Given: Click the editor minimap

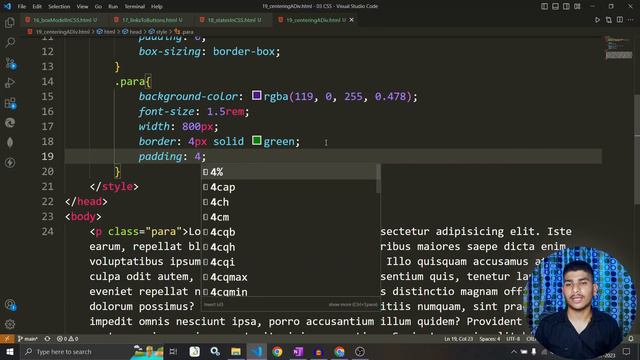Looking at the screenshot, I should [x=618, y=48].
